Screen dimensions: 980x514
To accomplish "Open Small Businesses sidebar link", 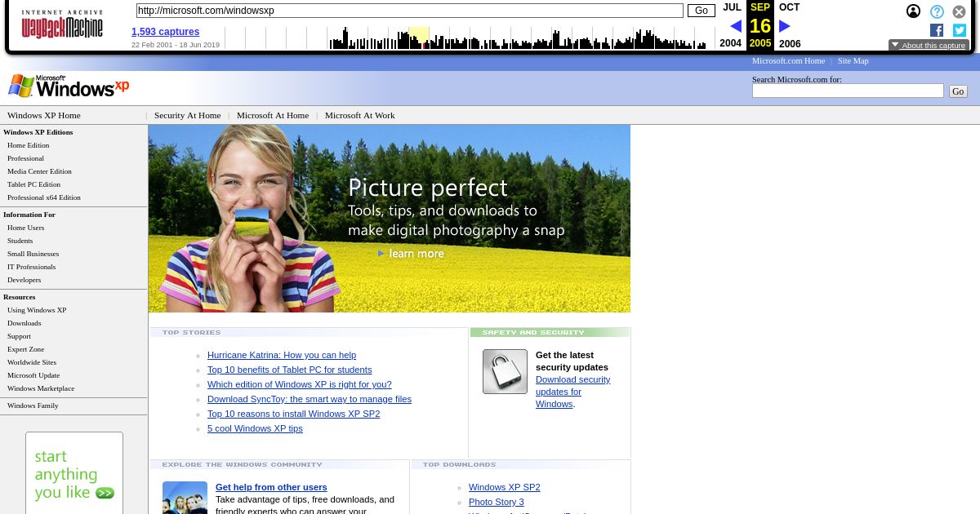I will click(33, 254).
